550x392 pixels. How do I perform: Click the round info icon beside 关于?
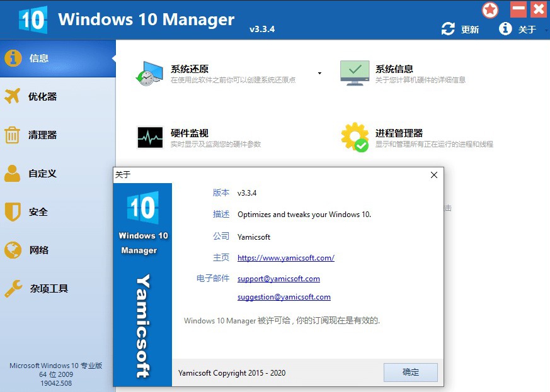pyautogui.click(x=505, y=28)
